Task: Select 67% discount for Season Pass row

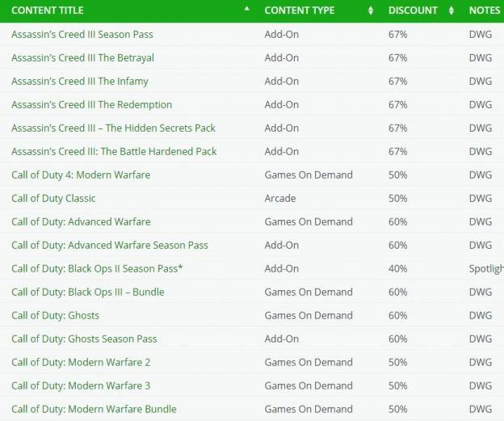Action: pyautogui.click(x=397, y=35)
